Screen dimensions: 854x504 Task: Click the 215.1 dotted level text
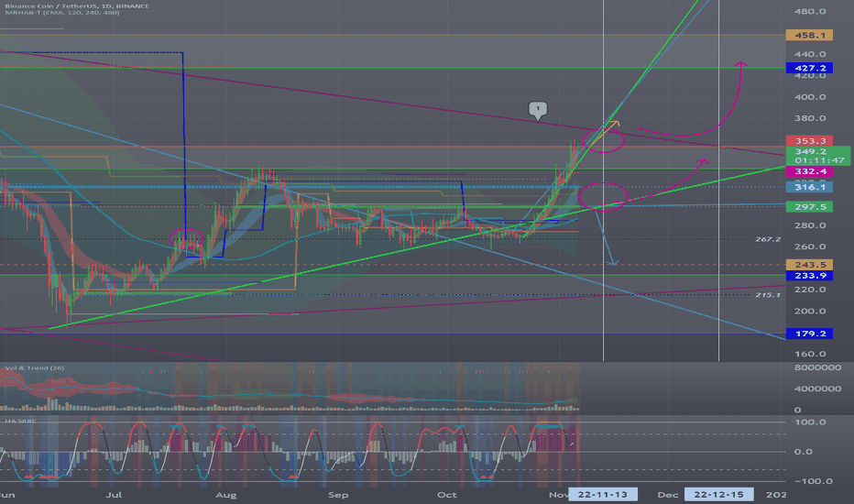(767, 295)
